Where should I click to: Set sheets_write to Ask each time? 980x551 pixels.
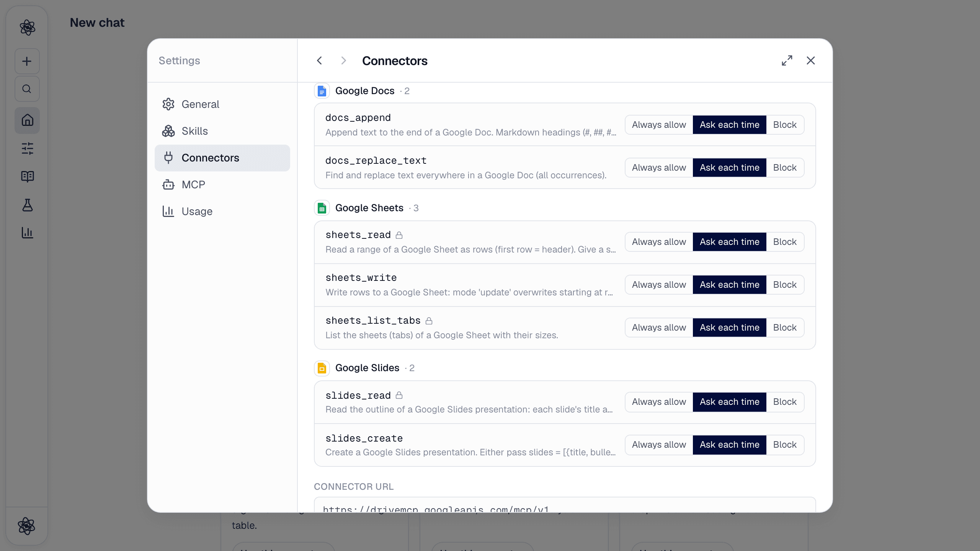(730, 285)
